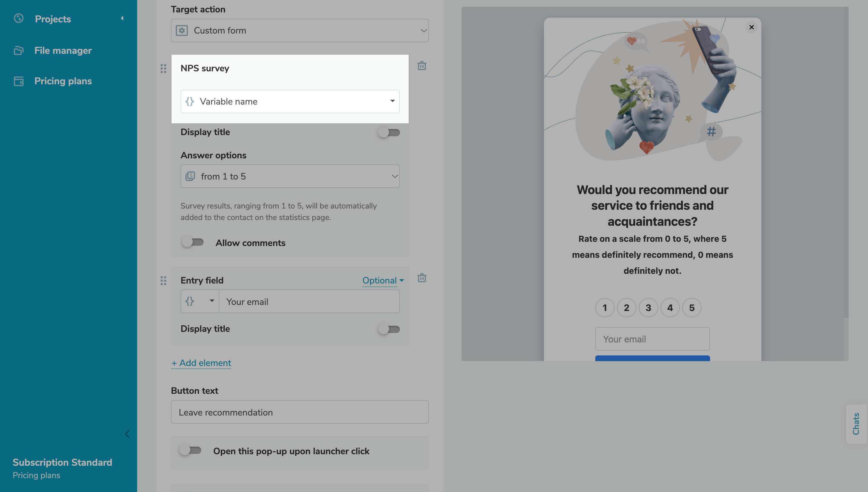Open the Optional requirement selector

coord(383,280)
